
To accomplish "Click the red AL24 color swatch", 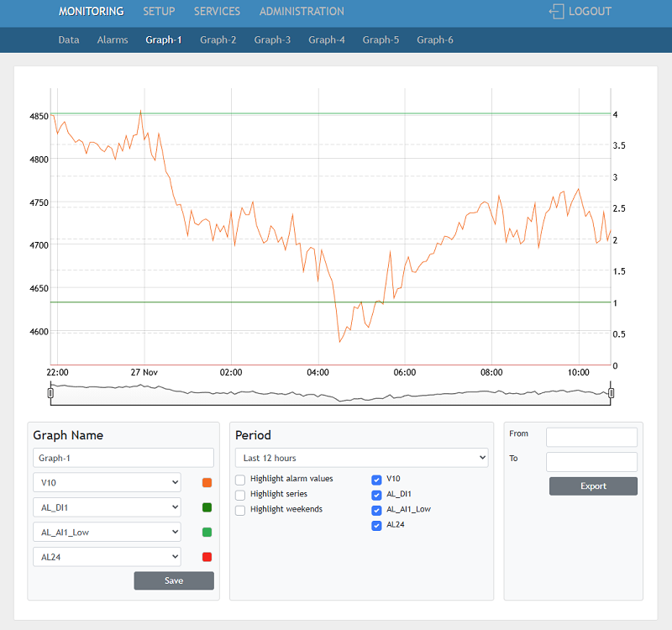I will click(x=207, y=557).
